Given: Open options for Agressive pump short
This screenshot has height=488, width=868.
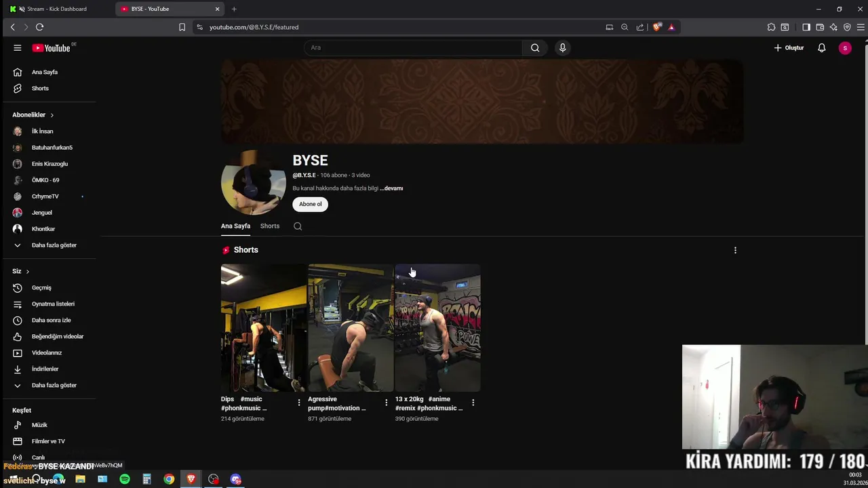Looking at the screenshot, I should (387, 403).
